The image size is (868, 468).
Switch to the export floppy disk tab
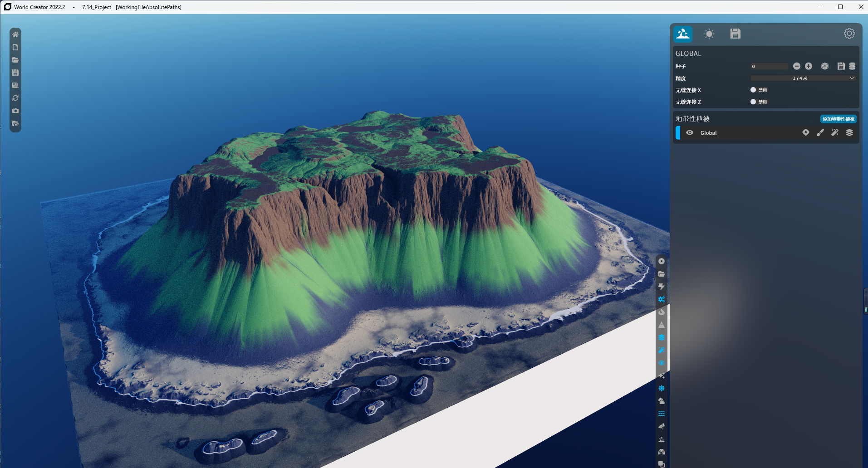click(735, 34)
